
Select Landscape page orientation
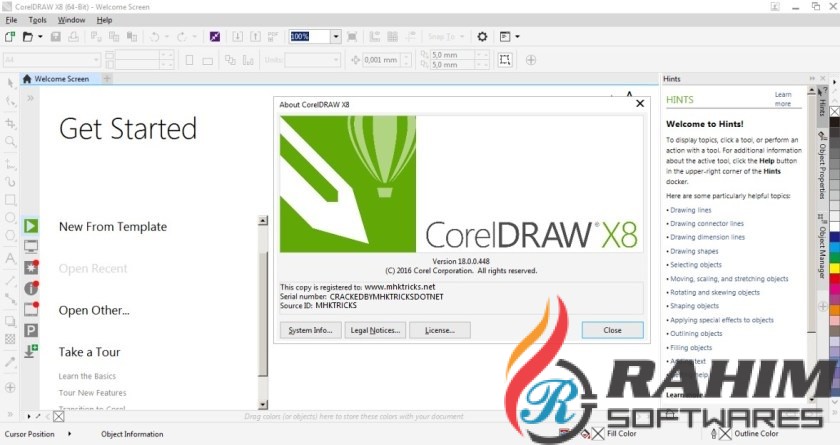pyautogui.click(x=207, y=60)
